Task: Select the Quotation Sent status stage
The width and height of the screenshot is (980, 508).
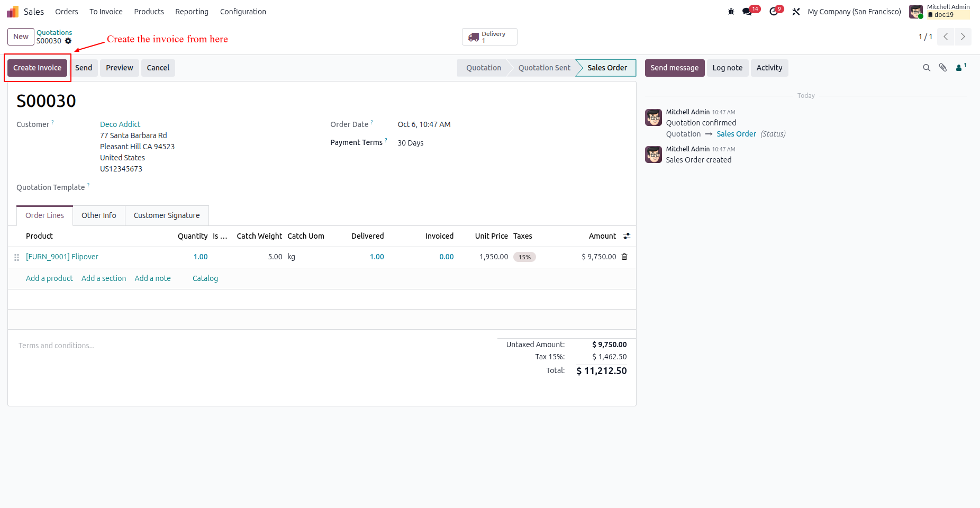Action: 544,68
